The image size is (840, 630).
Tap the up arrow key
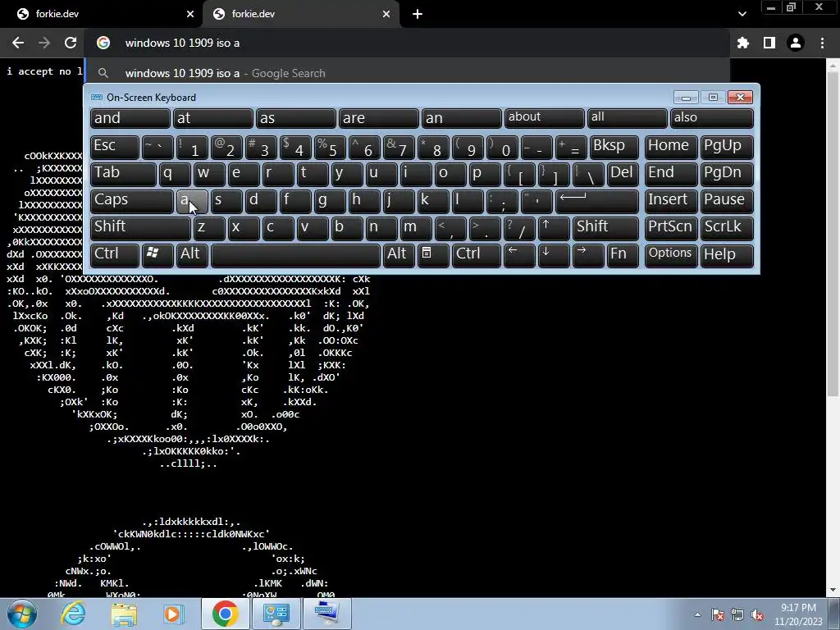click(x=554, y=228)
